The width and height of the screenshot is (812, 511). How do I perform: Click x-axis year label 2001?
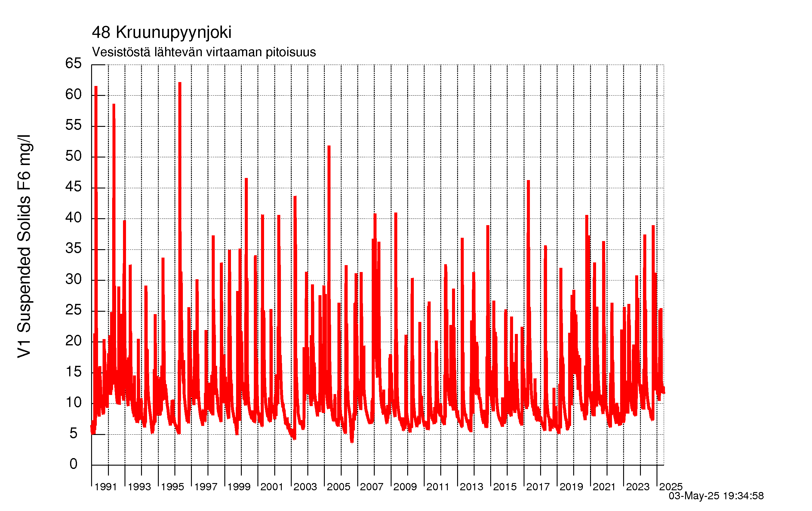tap(272, 487)
